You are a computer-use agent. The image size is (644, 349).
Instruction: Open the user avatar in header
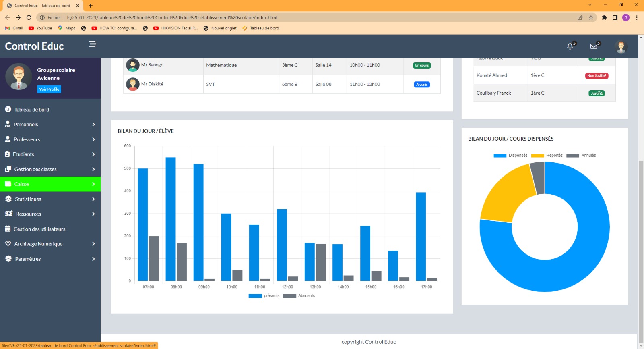click(621, 47)
